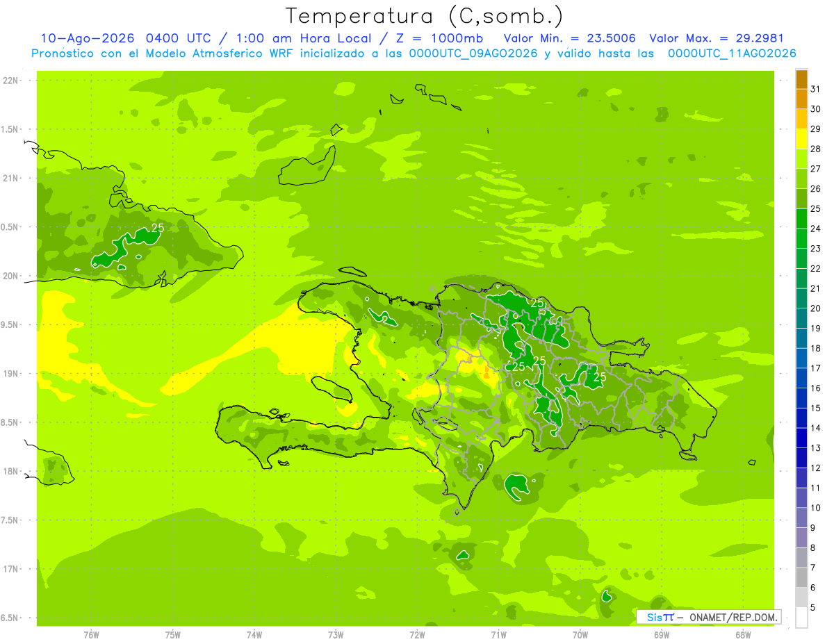Click the 'Valor Min. = 23.5006' value
The height and width of the screenshot is (644, 834).
pyautogui.click(x=570, y=38)
